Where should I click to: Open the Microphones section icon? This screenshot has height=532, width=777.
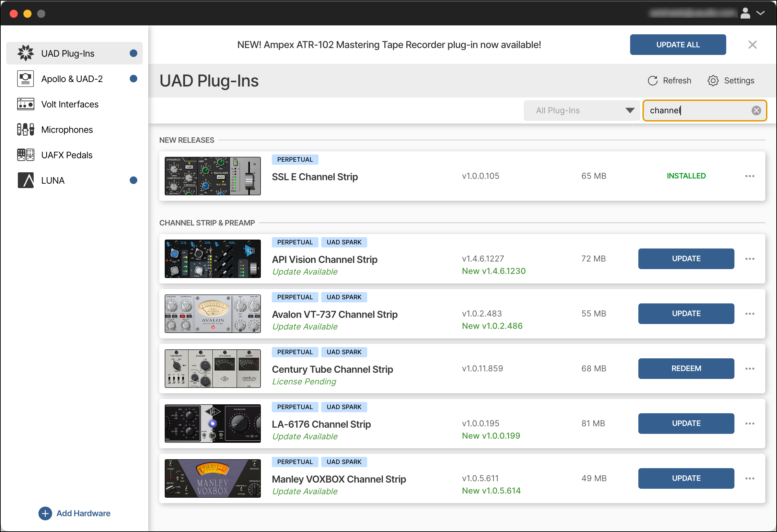click(x=25, y=129)
